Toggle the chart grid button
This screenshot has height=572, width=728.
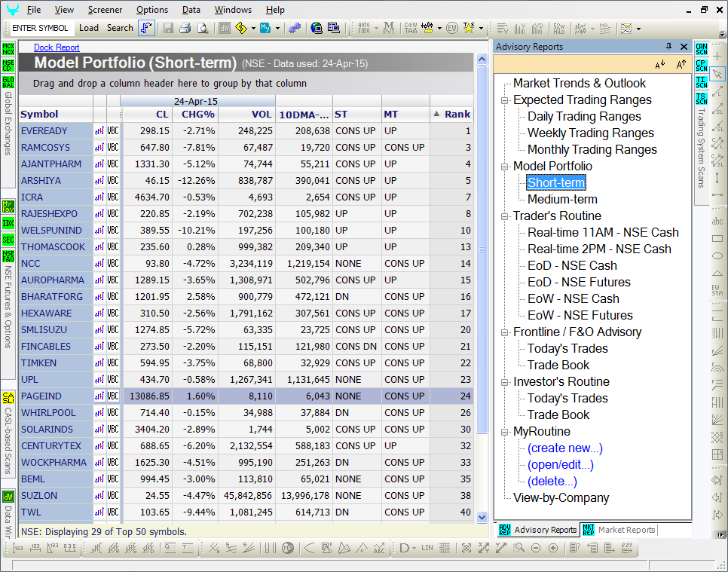445,549
